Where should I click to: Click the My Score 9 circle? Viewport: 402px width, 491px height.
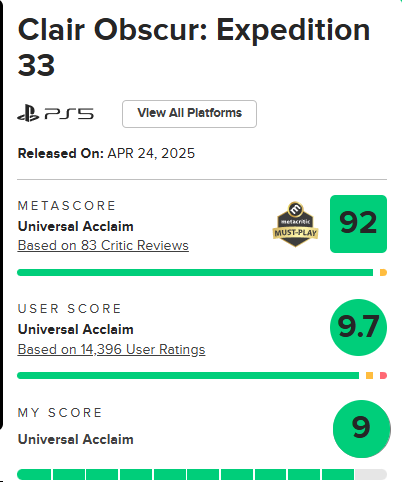click(362, 429)
